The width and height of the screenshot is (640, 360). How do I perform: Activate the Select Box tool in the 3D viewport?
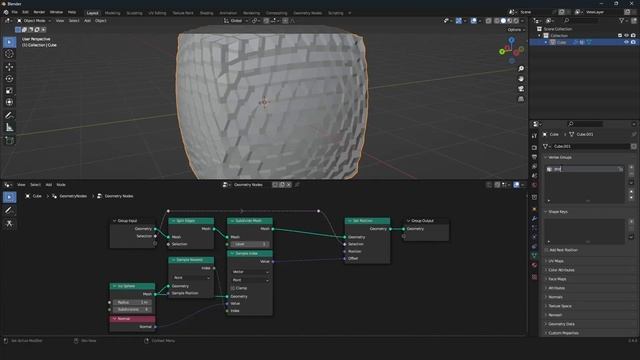click(9, 42)
